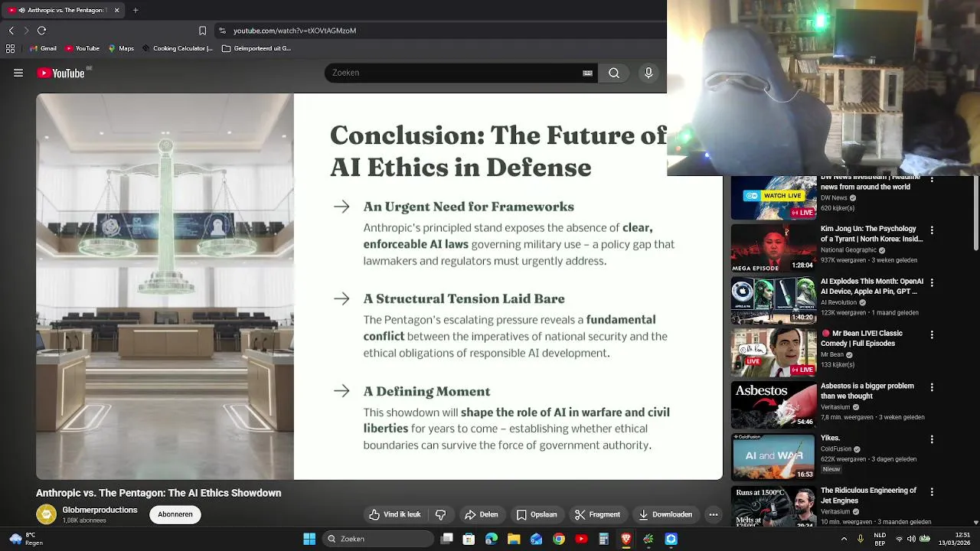
Task: Click the address bar URL
Action: 295,31
